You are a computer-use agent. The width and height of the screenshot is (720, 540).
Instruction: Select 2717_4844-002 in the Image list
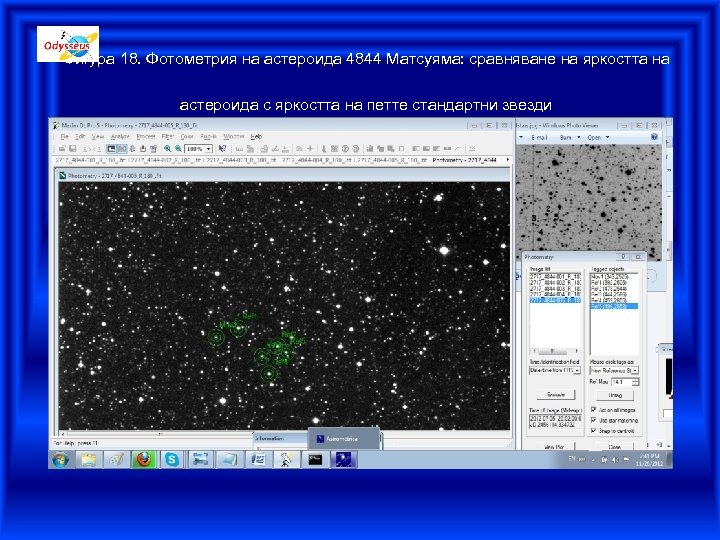point(555,282)
